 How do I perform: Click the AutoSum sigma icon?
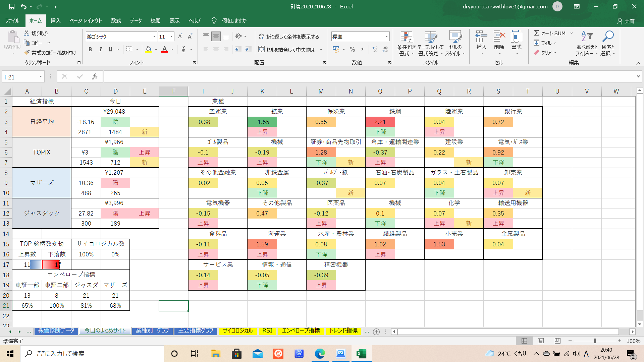(x=536, y=33)
